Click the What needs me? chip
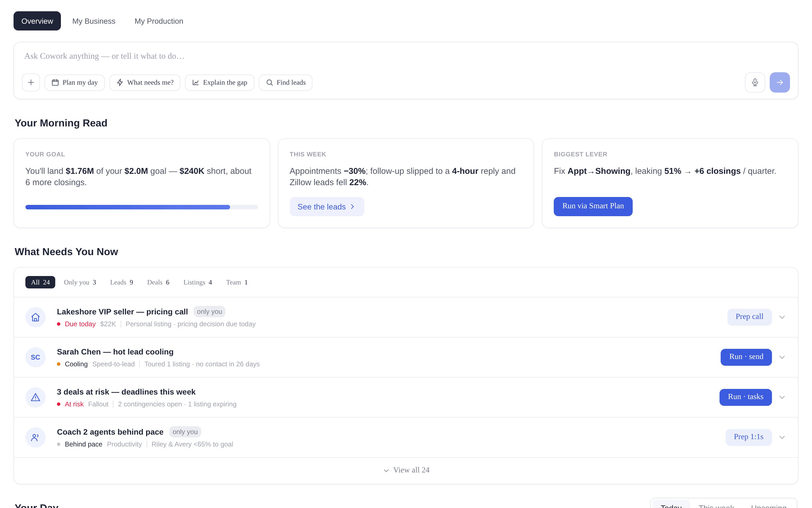Viewport: 812px width, 508px height. point(145,82)
